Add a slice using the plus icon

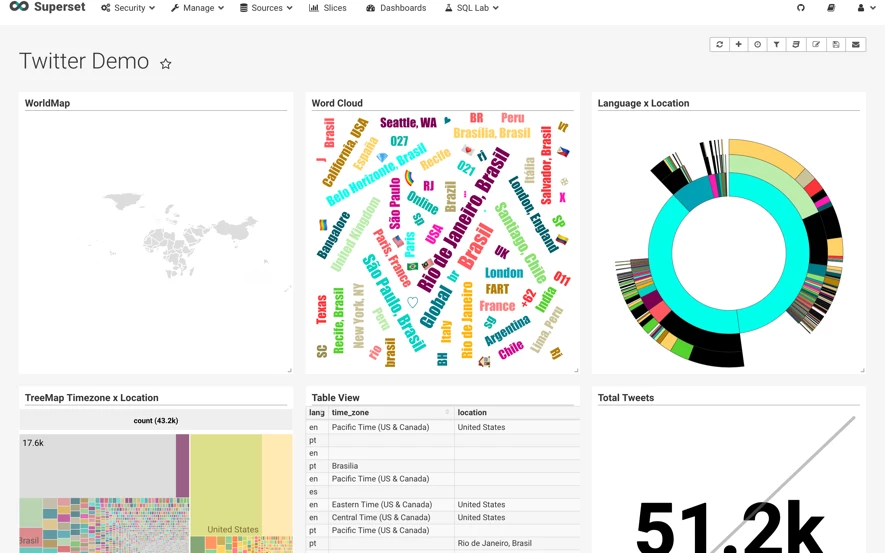(x=738, y=45)
